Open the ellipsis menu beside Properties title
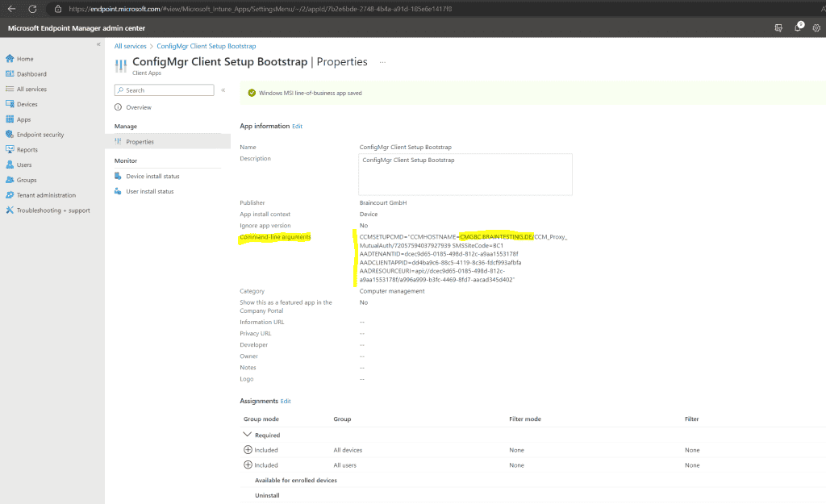826x504 pixels. (x=382, y=63)
